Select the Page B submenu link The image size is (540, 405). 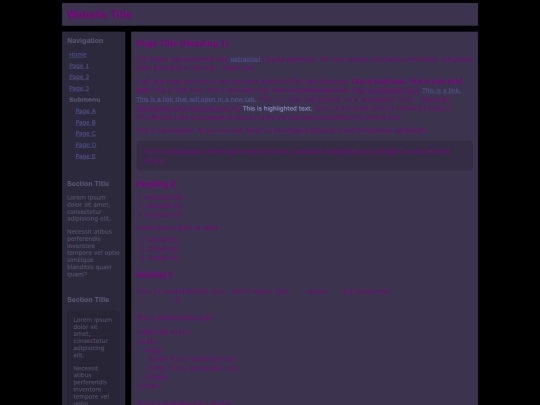(x=85, y=122)
